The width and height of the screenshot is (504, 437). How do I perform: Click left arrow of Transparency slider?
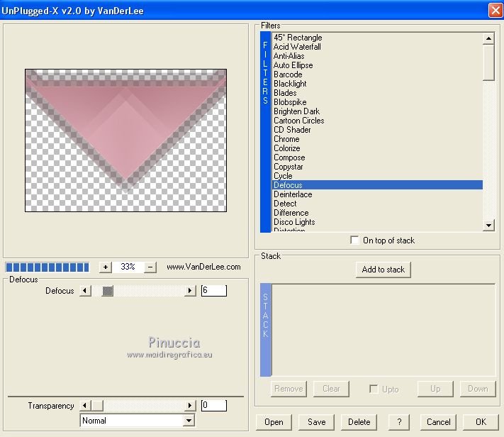pos(85,406)
